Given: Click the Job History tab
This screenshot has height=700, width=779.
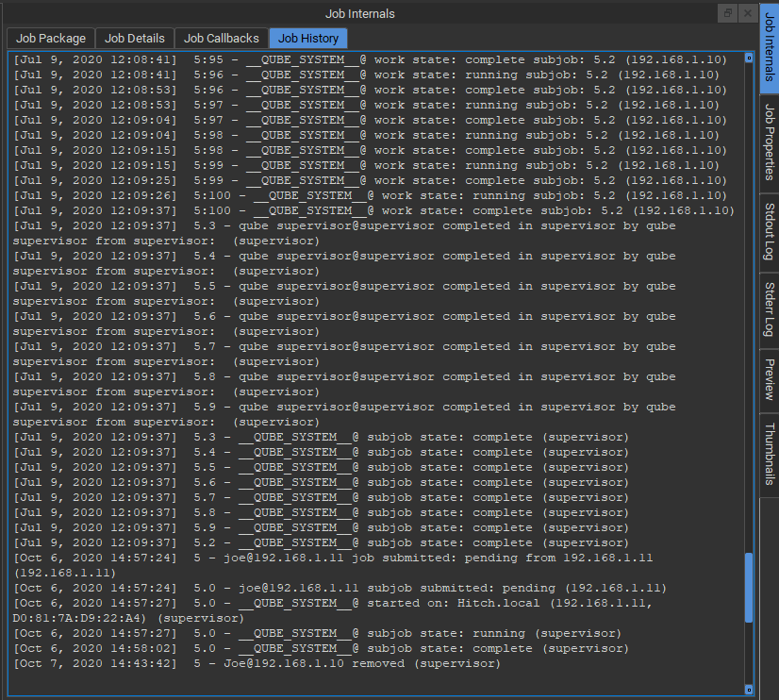Looking at the screenshot, I should 308,39.
